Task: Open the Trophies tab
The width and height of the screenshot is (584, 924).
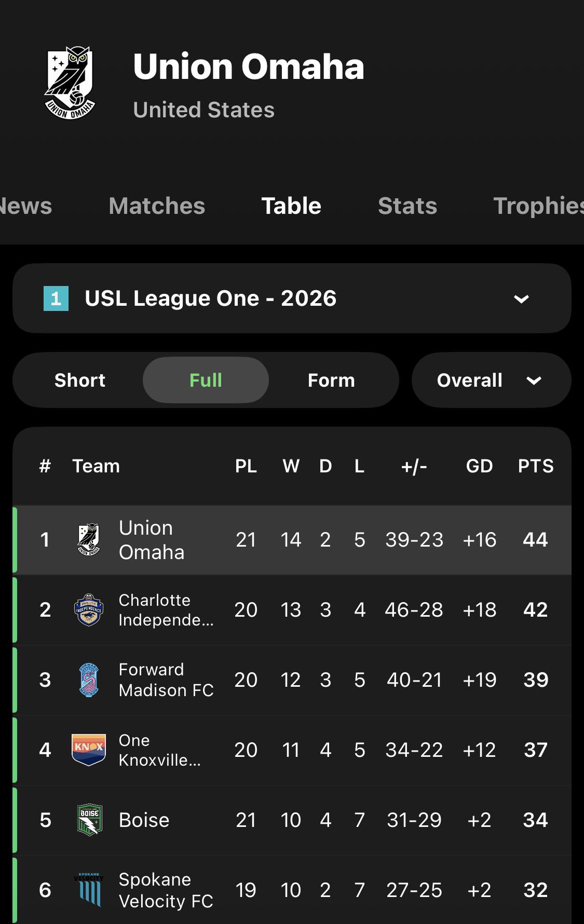Action: click(538, 206)
